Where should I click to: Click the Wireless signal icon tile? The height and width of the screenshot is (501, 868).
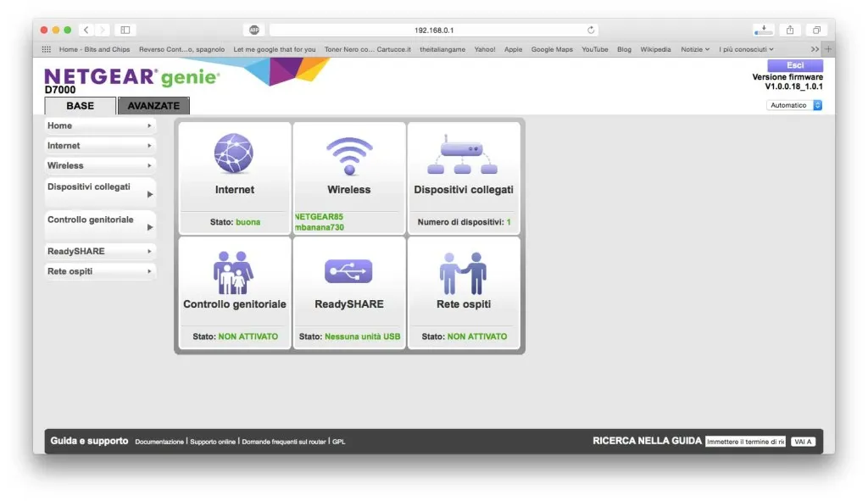pyautogui.click(x=348, y=154)
